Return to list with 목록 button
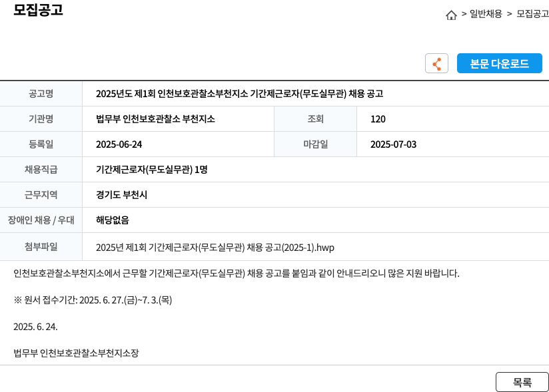Image resolution: width=549 pixels, height=392 pixels. click(522, 382)
